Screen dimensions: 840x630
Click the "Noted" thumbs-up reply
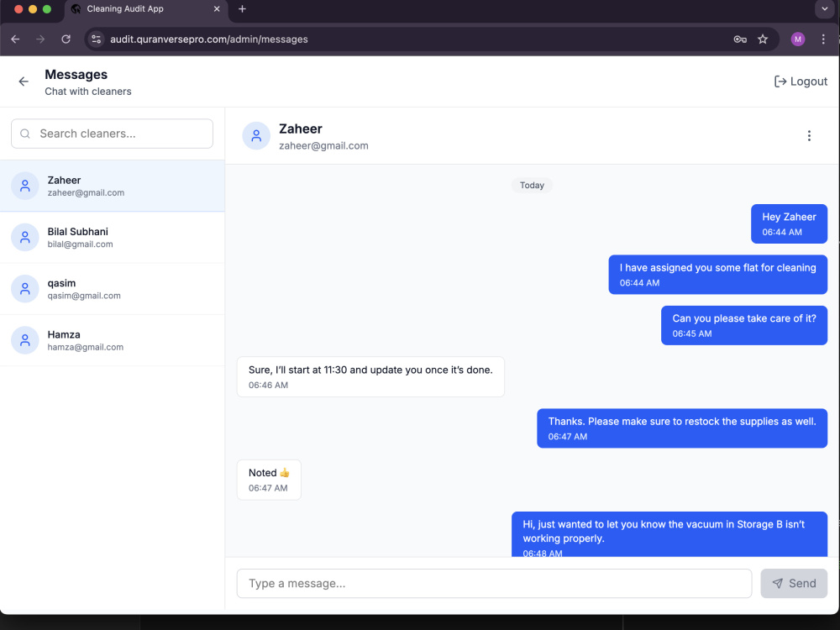pyautogui.click(x=269, y=480)
